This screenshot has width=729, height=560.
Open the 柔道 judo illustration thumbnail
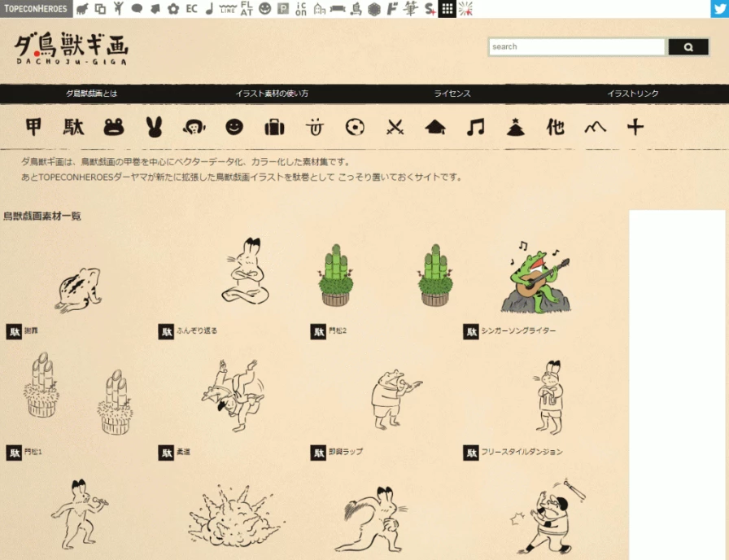click(x=232, y=396)
